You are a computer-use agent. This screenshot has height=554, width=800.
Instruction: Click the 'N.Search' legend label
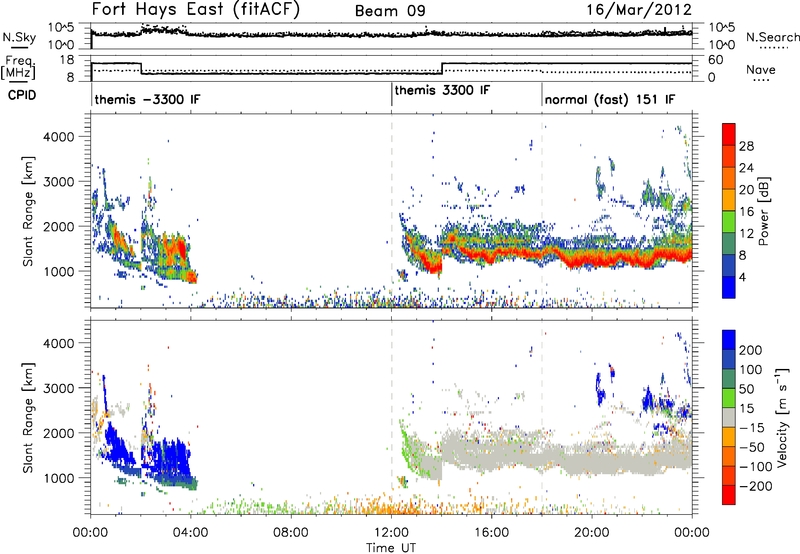click(x=772, y=37)
